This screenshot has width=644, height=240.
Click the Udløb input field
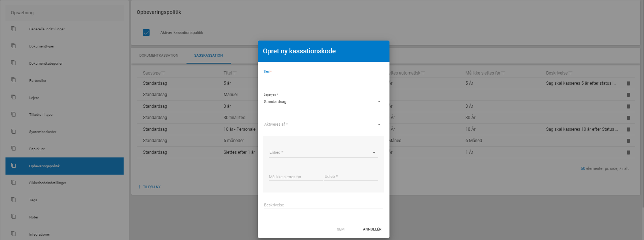click(351, 177)
